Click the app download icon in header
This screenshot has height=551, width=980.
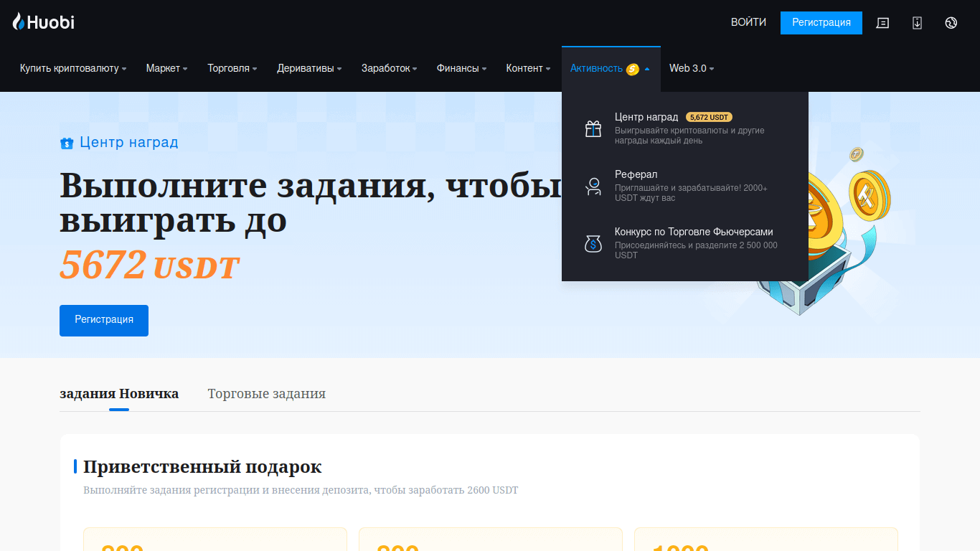click(917, 23)
